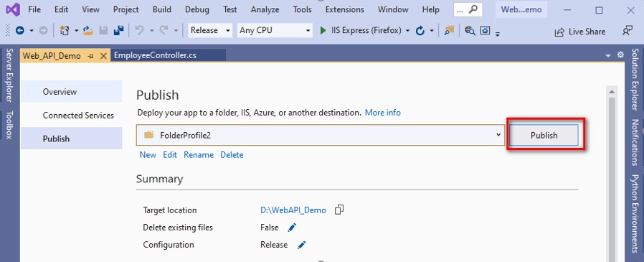Click the D:\WebAPI_Demo target location link
The image size is (644, 262).
pyautogui.click(x=293, y=210)
